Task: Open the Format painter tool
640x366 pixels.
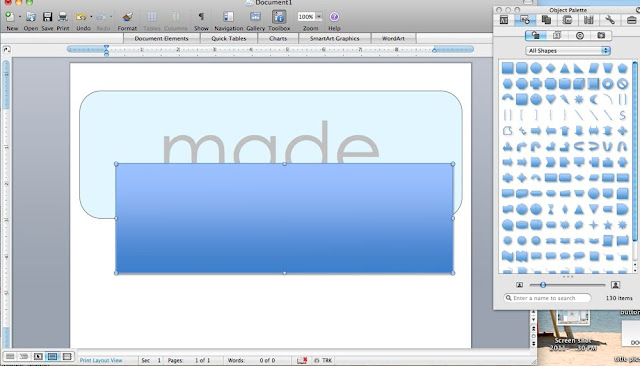Action: pyautogui.click(x=127, y=17)
